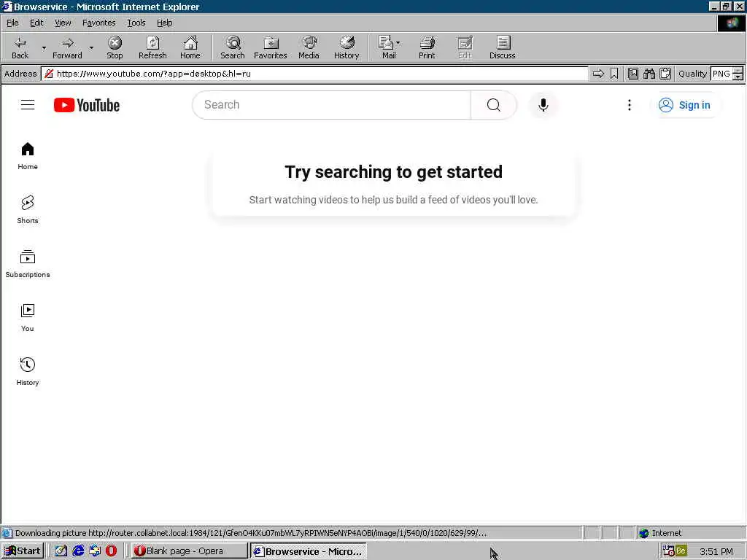Open YouTube Home in sidebar
This screenshot has width=747, height=560.
tap(28, 156)
